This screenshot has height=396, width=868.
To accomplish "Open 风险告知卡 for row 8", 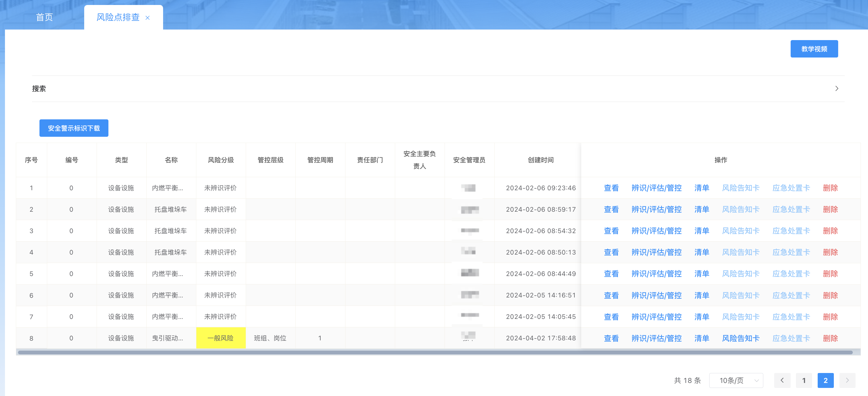I will pyautogui.click(x=740, y=338).
